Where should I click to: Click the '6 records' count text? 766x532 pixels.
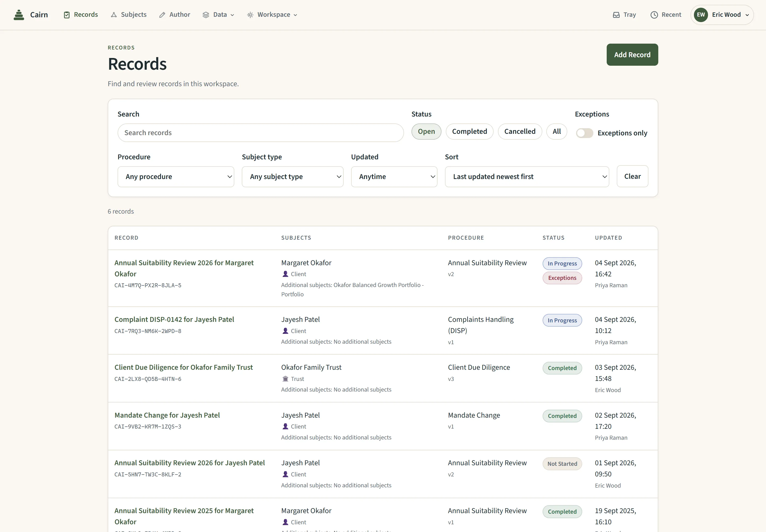coord(121,211)
